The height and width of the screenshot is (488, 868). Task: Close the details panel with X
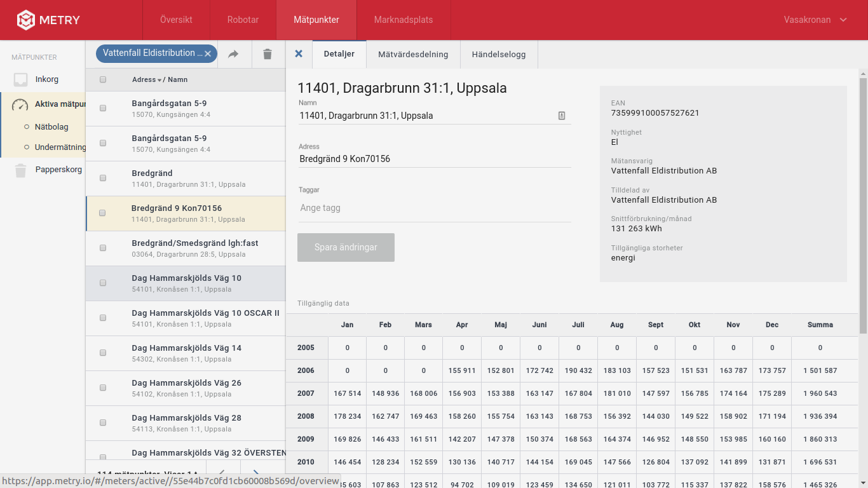(299, 54)
